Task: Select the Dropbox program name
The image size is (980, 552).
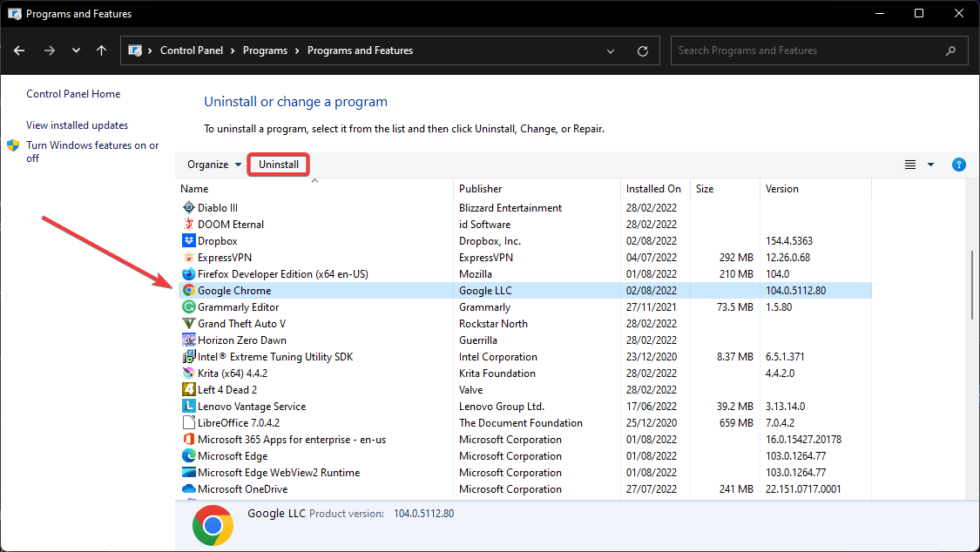Action: [x=218, y=241]
